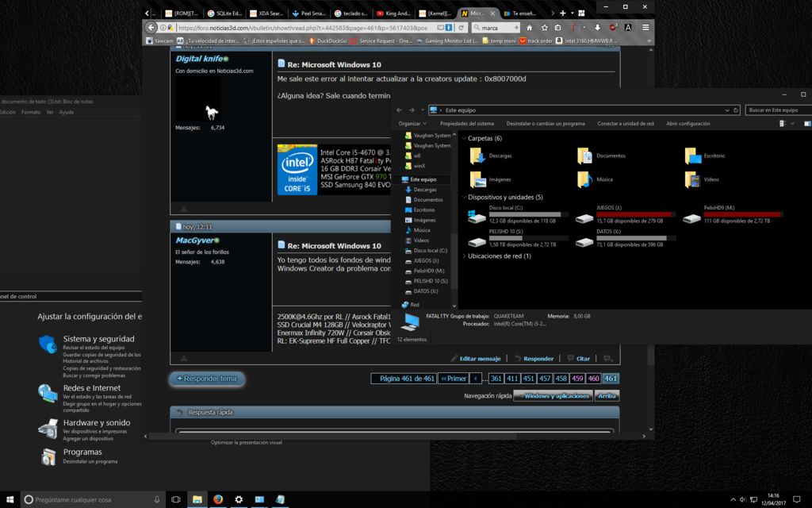Open the Organizar dropdown menu
The height and width of the screenshot is (508, 812).
pos(412,124)
